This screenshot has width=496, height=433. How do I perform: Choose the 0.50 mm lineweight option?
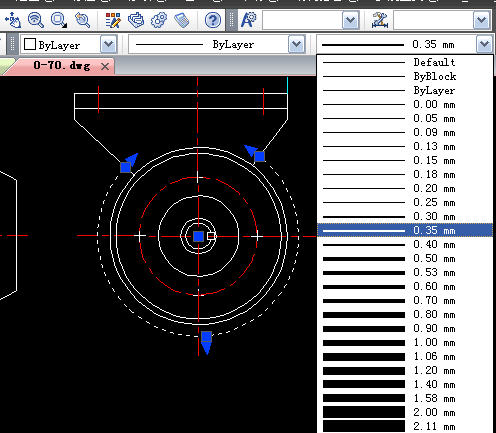(x=405, y=259)
